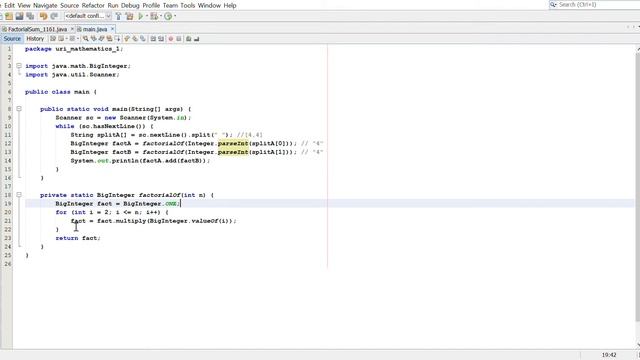Open the Source menu
Viewport: 640px width, 360px height.
[x=69, y=5]
